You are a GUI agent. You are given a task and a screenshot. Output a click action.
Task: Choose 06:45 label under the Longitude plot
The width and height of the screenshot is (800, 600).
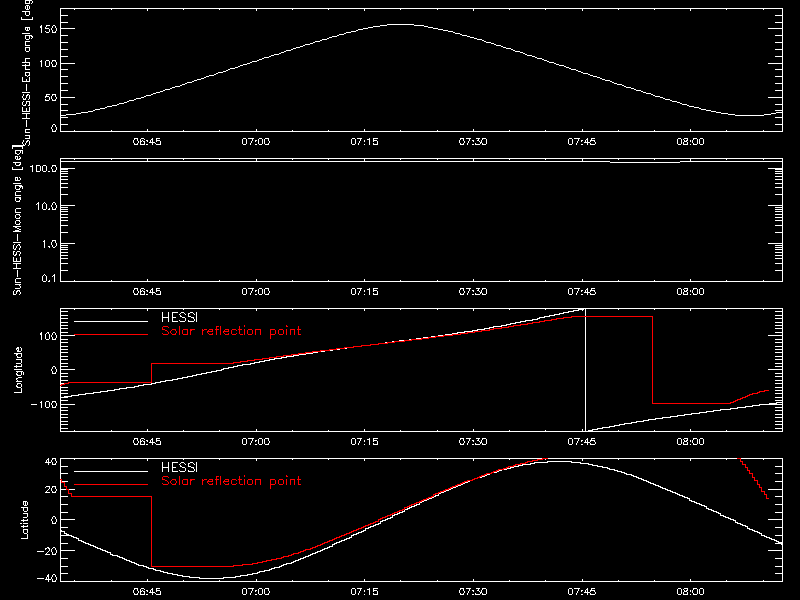(x=147, y=441)
